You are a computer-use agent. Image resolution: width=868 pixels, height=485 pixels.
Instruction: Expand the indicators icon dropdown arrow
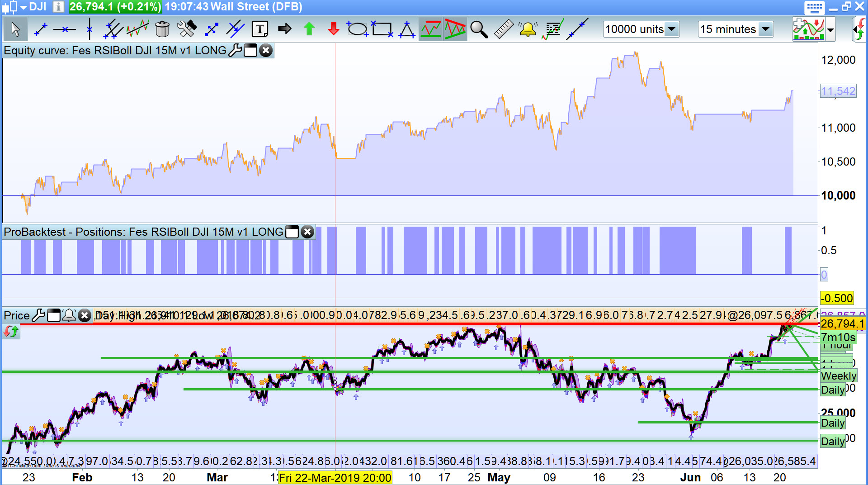pyautogui.click(x=830, y=30)
